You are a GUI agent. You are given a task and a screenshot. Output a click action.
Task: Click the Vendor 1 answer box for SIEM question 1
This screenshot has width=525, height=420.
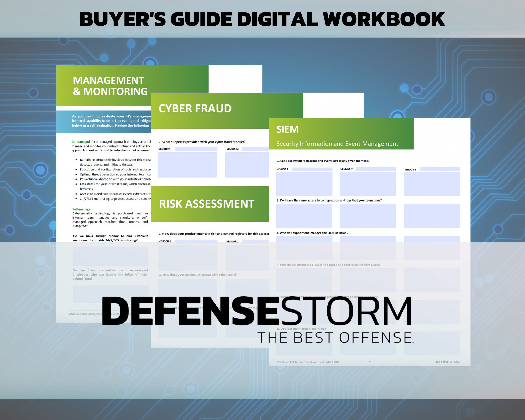[304, 184]
